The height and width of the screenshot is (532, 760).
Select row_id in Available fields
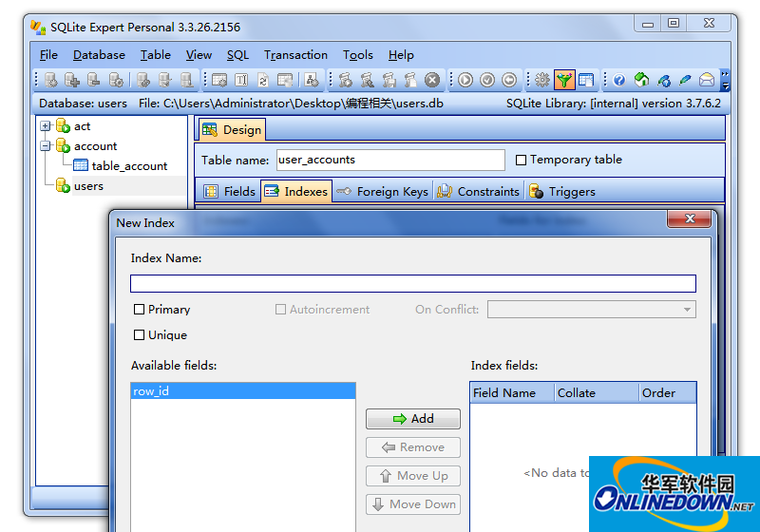click(243, 391)
